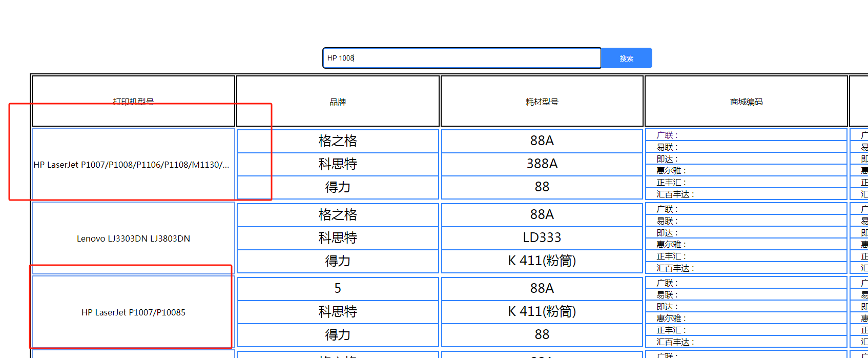Click 易联 mall code in the Lenovo row
The image size is (868, 358).
746,221
